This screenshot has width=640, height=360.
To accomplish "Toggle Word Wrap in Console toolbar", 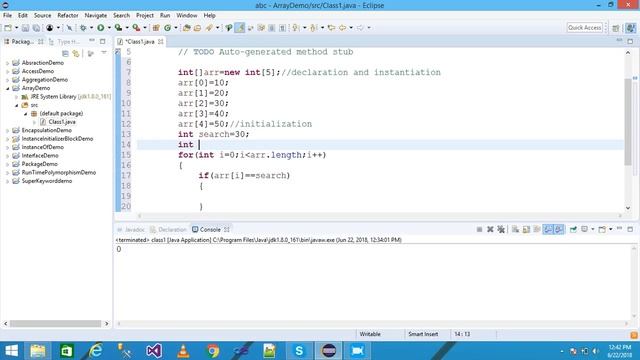I will point(537,229).
